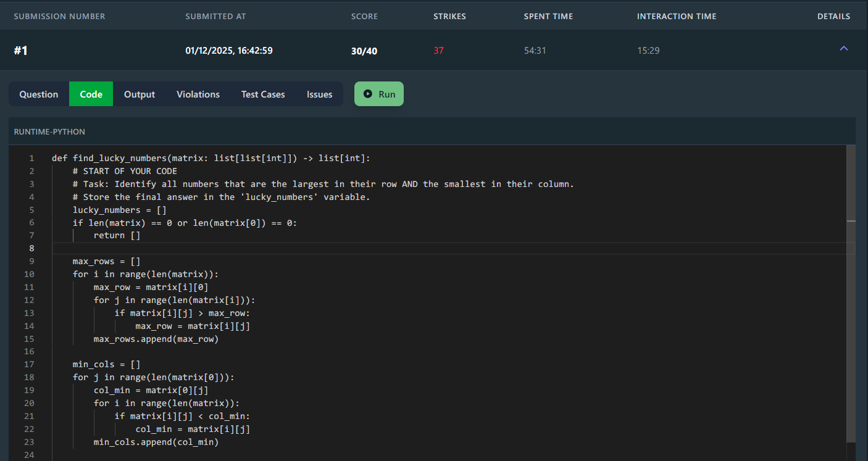This screenshot has height=461, width=868.
Task: Select submission number #1
Action: click(x=20, y=51)
